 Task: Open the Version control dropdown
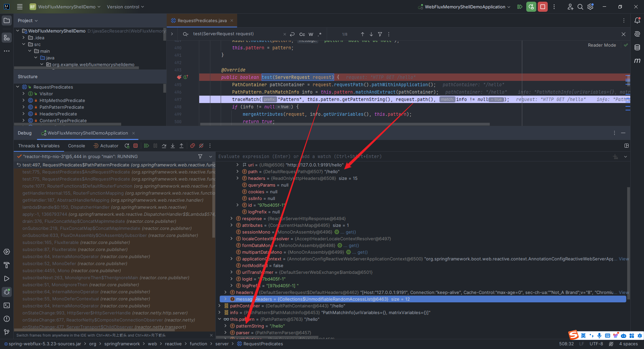click(x=125, y=7)
